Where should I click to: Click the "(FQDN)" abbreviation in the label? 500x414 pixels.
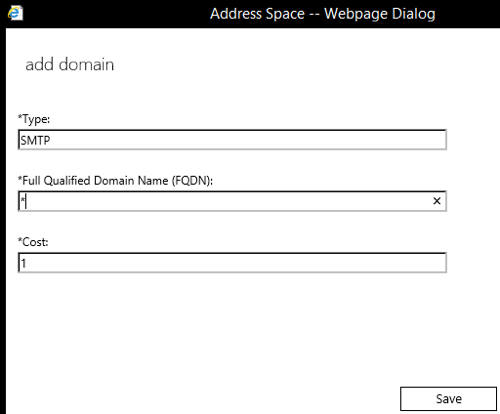tap(192, 181)
